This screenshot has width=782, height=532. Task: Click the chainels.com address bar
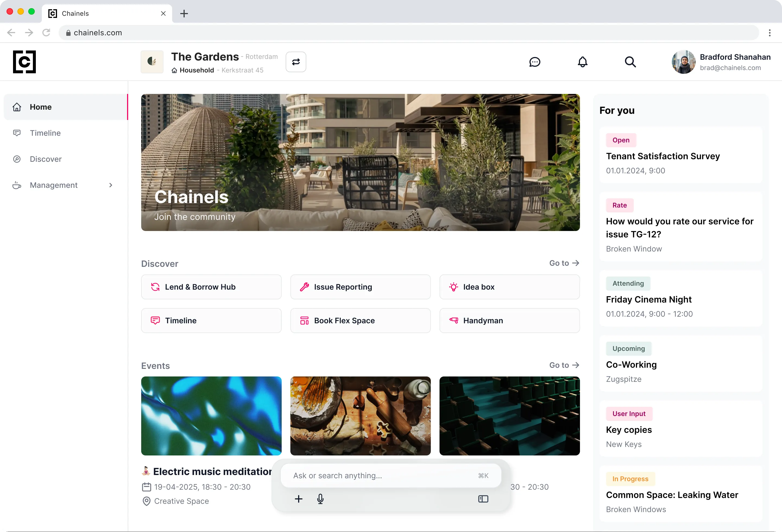tap(408, 33)
